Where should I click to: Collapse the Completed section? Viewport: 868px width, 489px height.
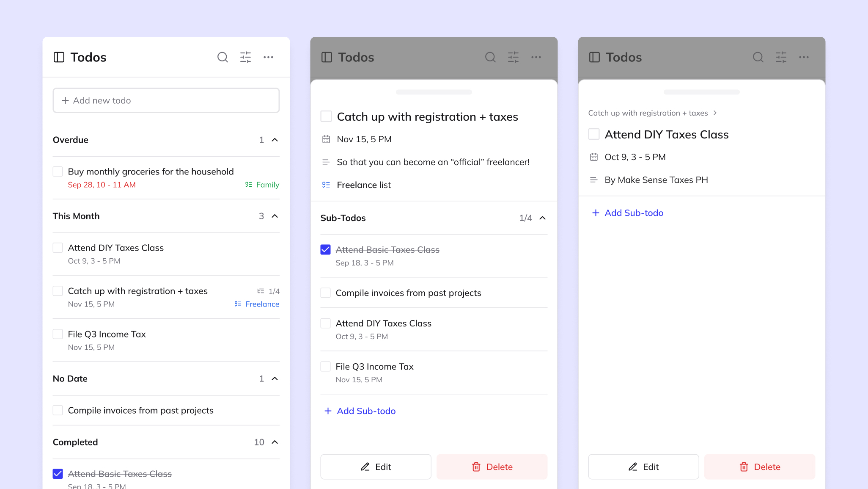click(275, 442)
